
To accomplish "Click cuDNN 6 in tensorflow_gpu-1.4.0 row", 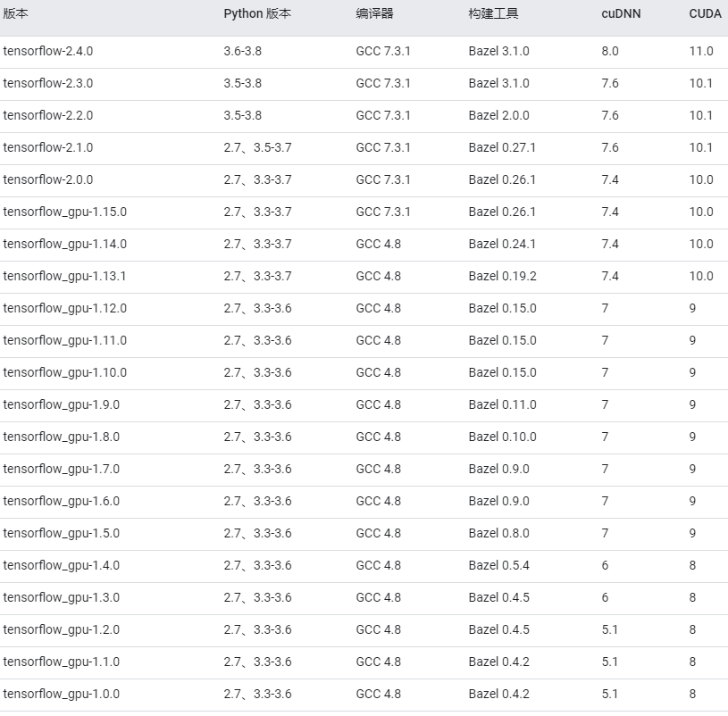I will 605,565.
